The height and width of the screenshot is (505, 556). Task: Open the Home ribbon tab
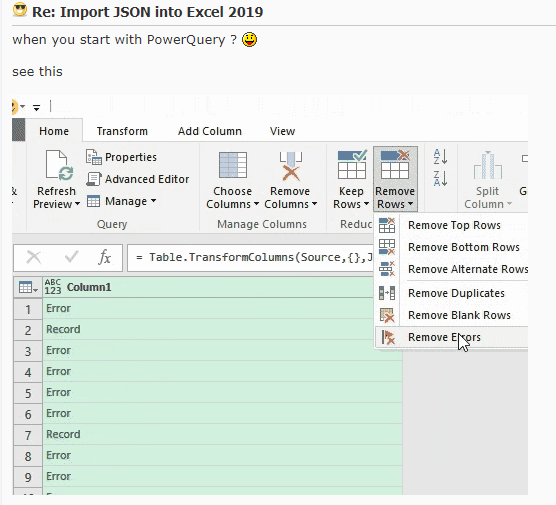pos(54,131)
